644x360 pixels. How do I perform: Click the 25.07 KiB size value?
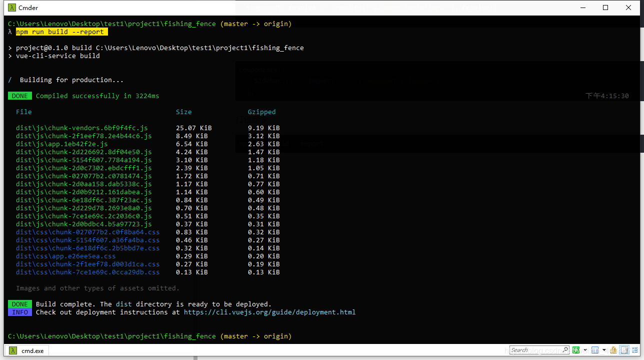[x=194, y=128]
